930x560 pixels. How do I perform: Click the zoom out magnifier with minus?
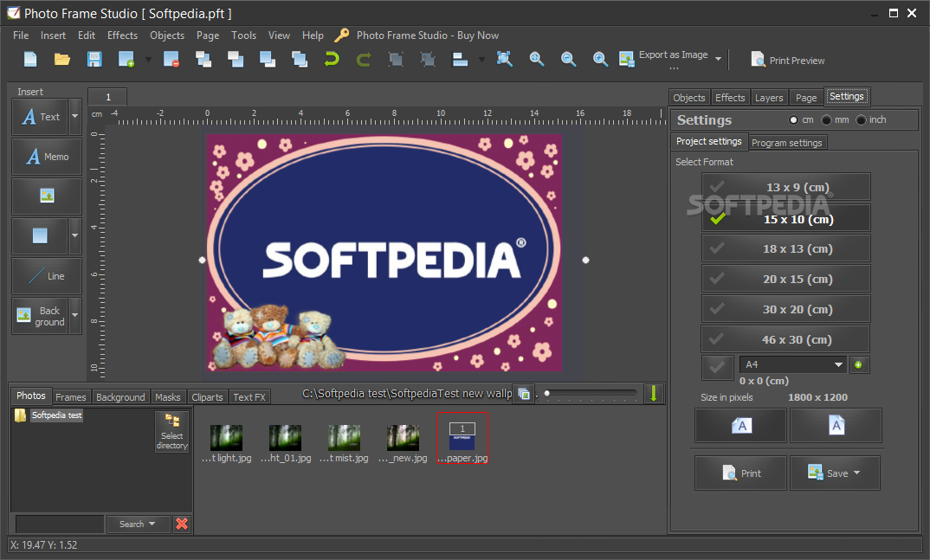[569, 59]
